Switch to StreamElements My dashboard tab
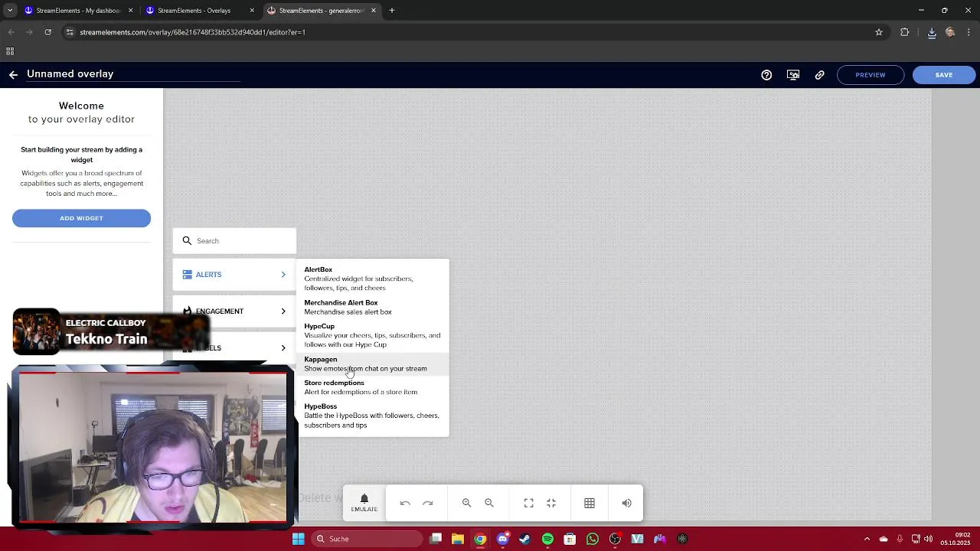 (77, 11)
